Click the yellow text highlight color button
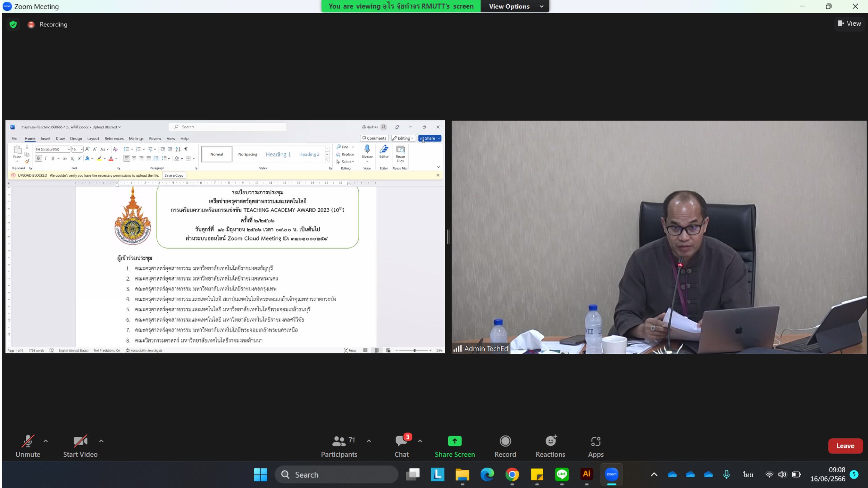This screenshot has height=488, width=868. (100, 158)
